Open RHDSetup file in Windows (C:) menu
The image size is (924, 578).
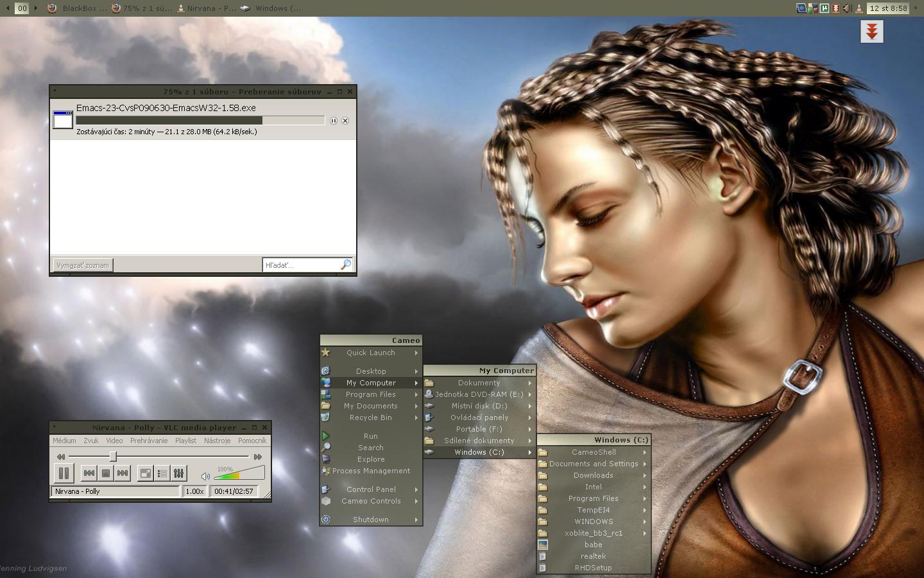(x=594, y=568)
